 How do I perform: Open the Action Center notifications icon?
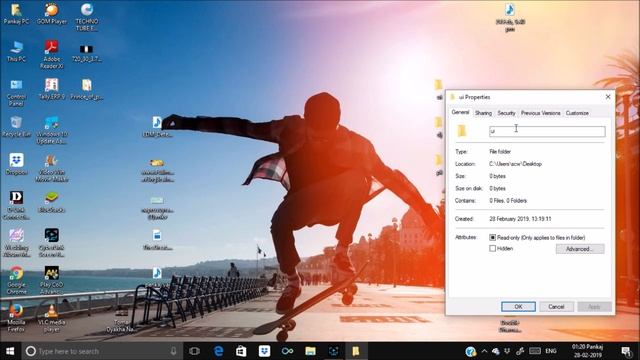(626, 351)
